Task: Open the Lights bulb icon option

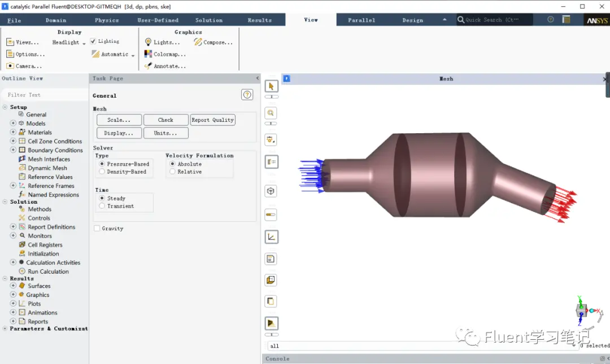Action: (x=148, y=42)
